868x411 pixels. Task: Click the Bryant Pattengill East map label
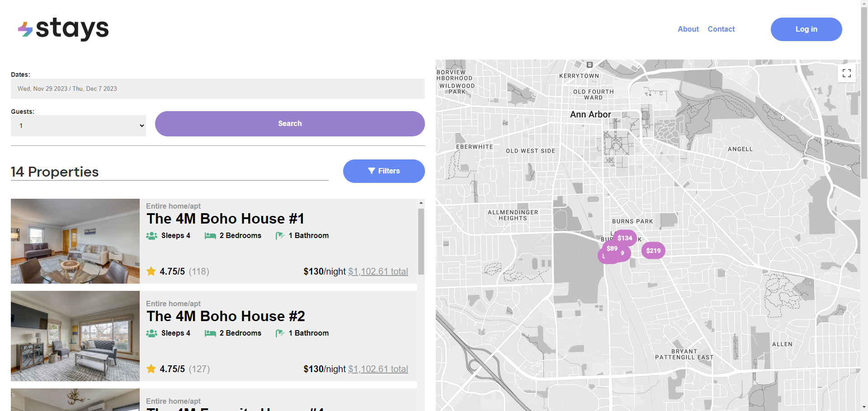pyautogui.click(x=684, y=354)
